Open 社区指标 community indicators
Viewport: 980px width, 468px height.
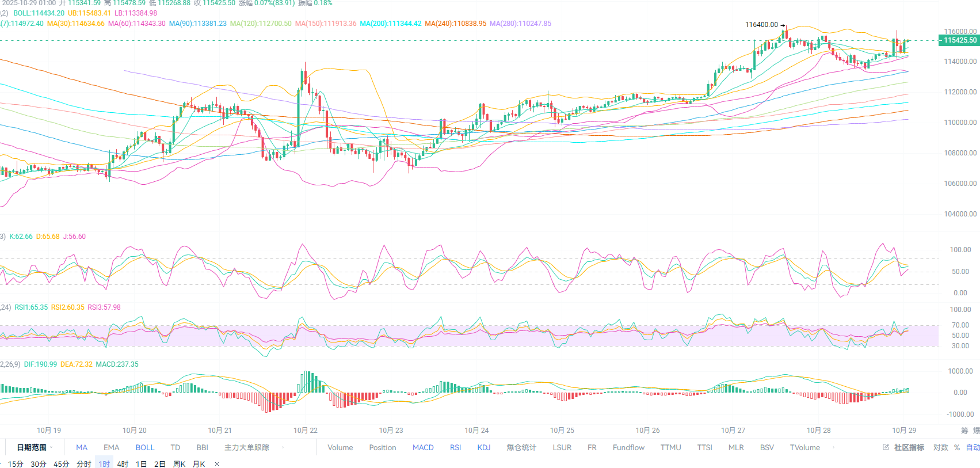tap(909, 447)
